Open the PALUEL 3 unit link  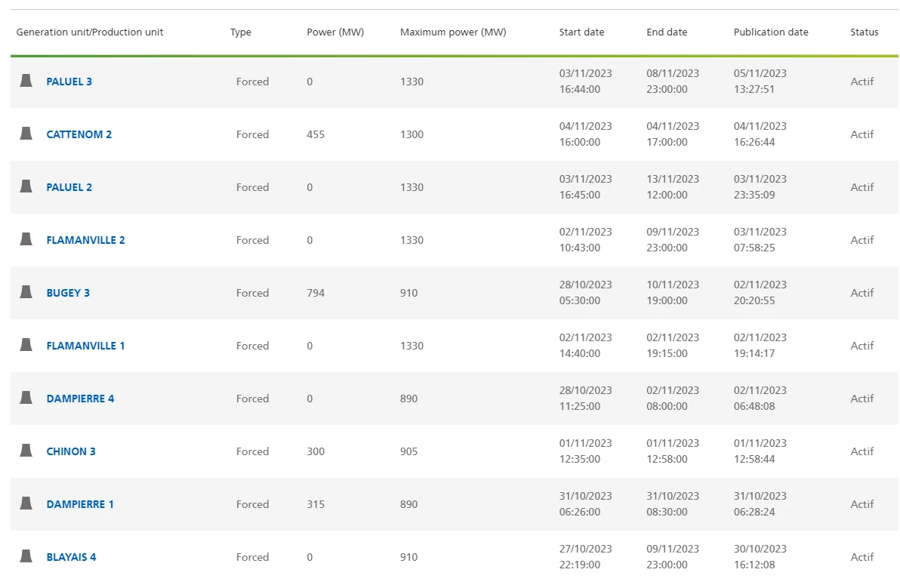69,82
